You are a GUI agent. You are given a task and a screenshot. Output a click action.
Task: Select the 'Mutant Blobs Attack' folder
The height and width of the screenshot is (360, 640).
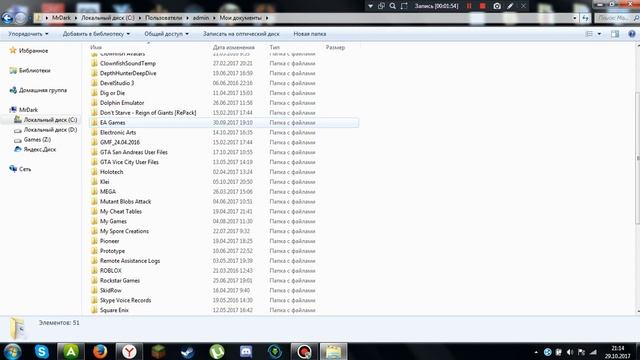(125, 202)
